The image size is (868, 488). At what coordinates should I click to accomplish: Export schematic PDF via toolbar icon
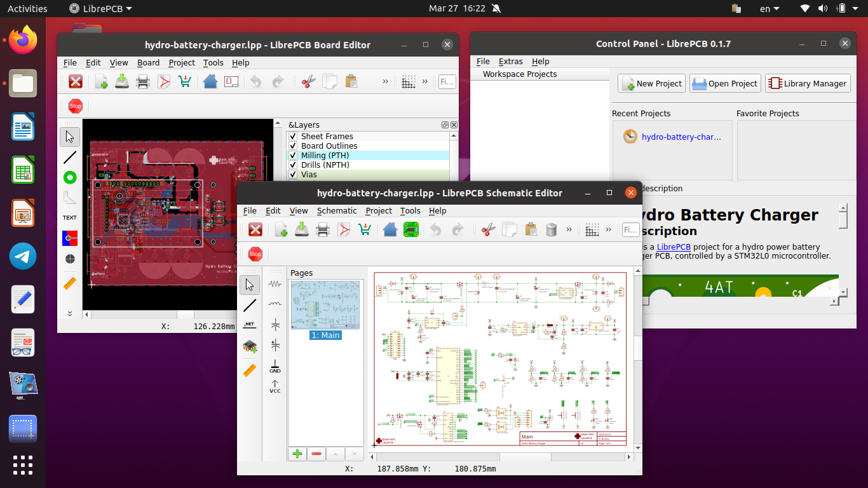pos(344,229)
